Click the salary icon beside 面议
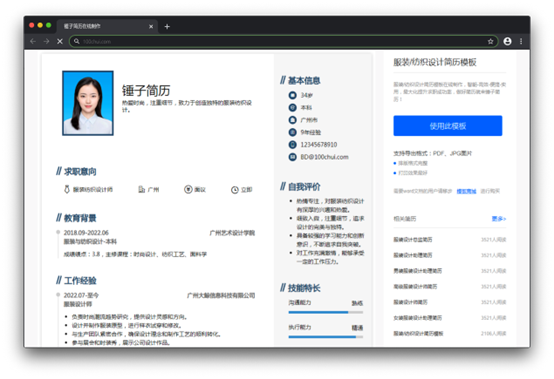The image size is (554, 379). 188,190
